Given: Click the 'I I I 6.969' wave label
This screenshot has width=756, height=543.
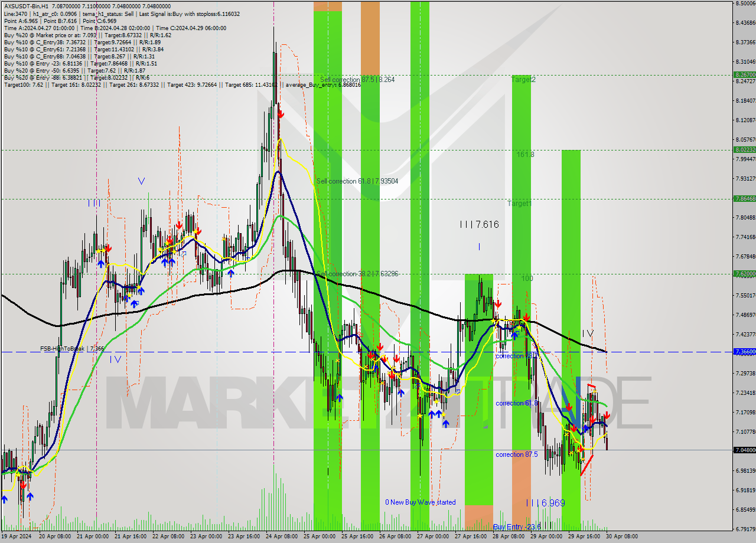Looking at the screenshot, I should pos(545,503).
